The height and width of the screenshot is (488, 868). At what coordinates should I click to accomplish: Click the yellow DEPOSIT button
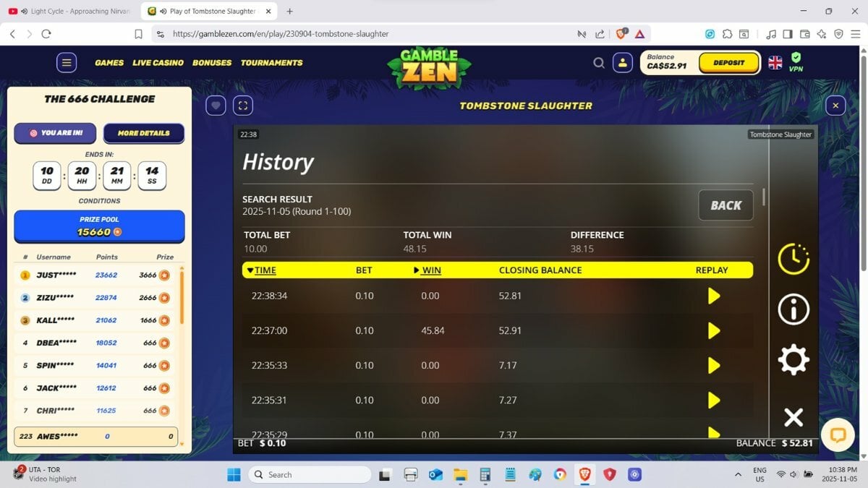pos(728,63)
